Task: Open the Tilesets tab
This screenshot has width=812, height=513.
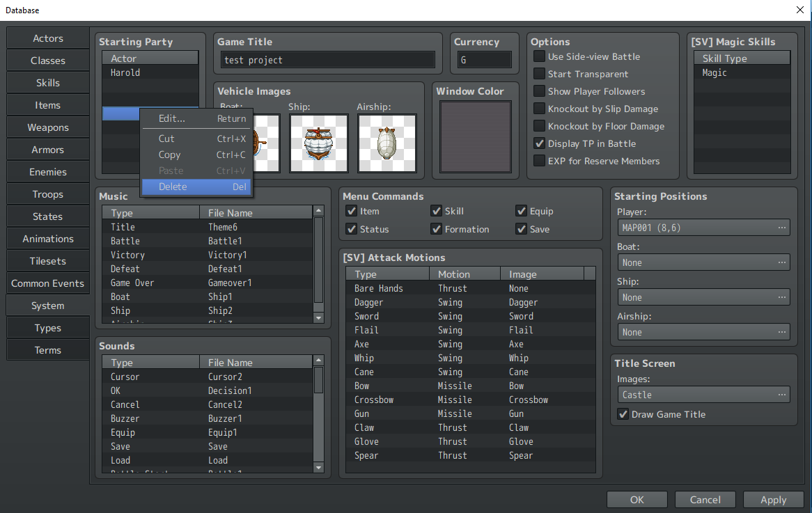Action: 47,261
